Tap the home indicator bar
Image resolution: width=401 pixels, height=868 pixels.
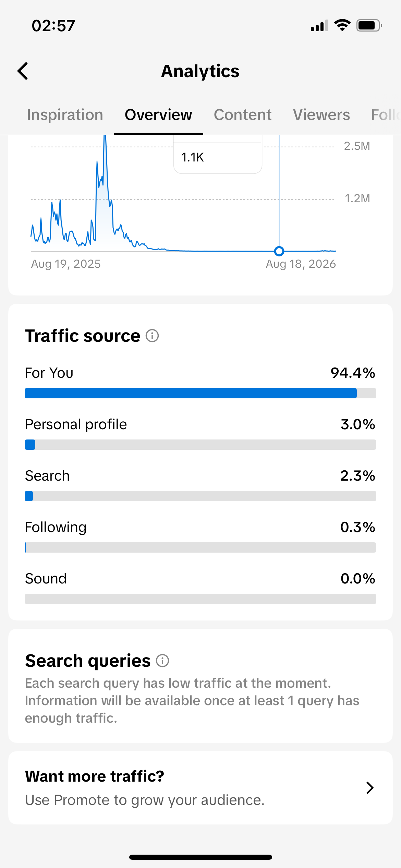tap(200, 857)
